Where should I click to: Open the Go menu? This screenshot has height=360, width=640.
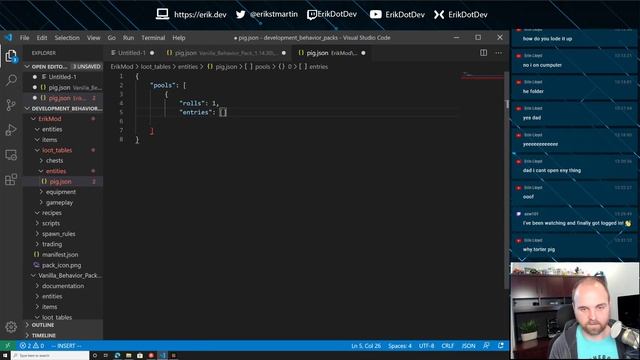click(111, 38)
